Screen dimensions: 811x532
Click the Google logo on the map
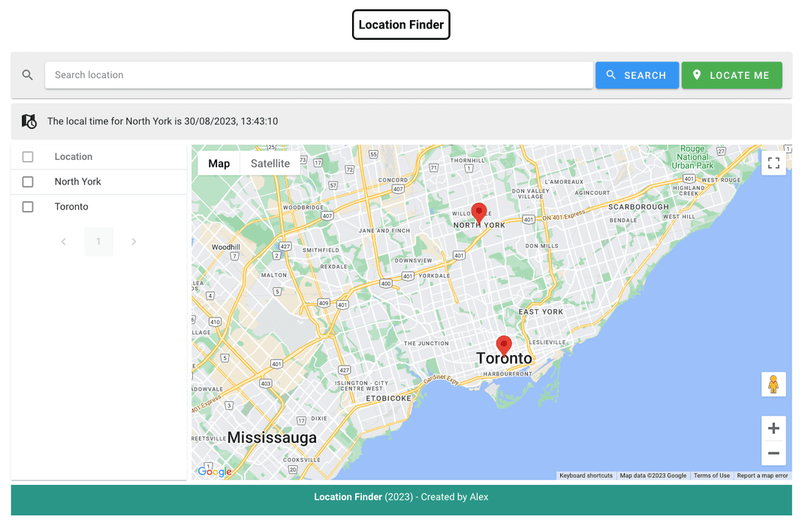(x=214, y=471)
